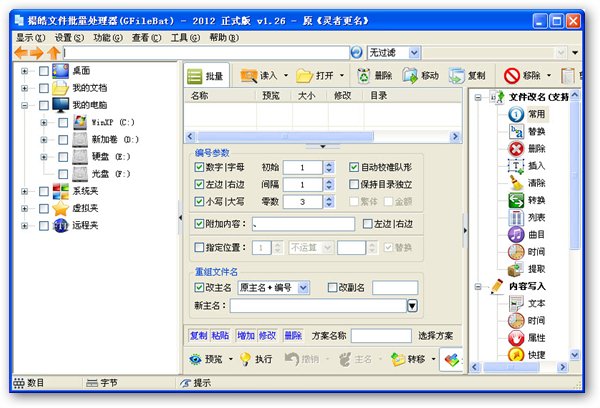Select the green 转换 convert icon

(516, 200)
